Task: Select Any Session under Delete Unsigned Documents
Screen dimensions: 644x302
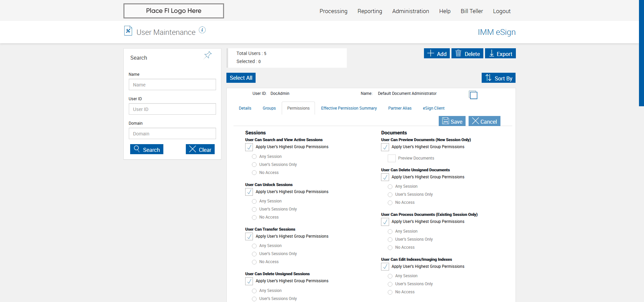Action: click(390, 187)
